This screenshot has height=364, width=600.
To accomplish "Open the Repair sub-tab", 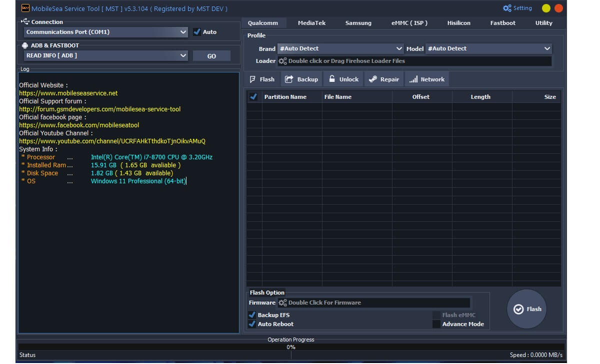I will [x=384, y=79].
